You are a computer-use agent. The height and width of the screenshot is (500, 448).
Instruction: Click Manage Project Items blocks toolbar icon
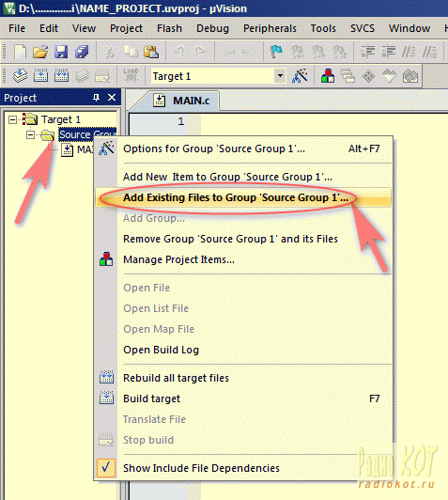point(327,76)
